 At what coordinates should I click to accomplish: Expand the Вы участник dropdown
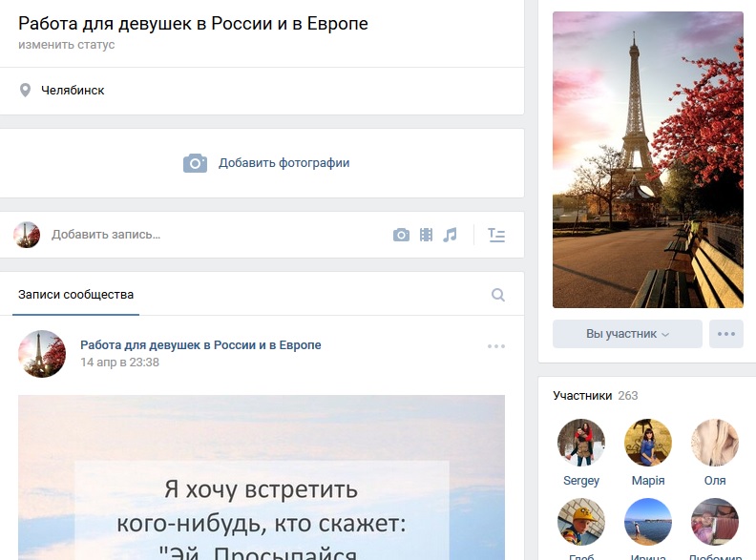coord(627,334)
